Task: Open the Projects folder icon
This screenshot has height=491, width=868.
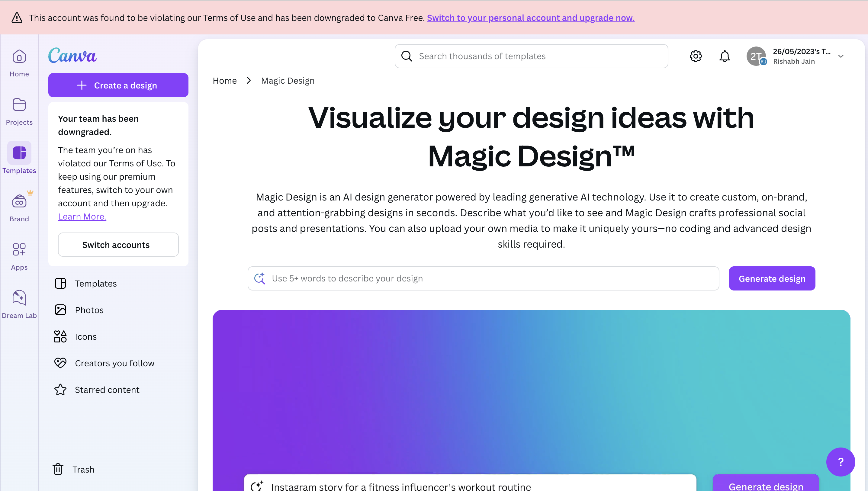Action: point(19,105)
